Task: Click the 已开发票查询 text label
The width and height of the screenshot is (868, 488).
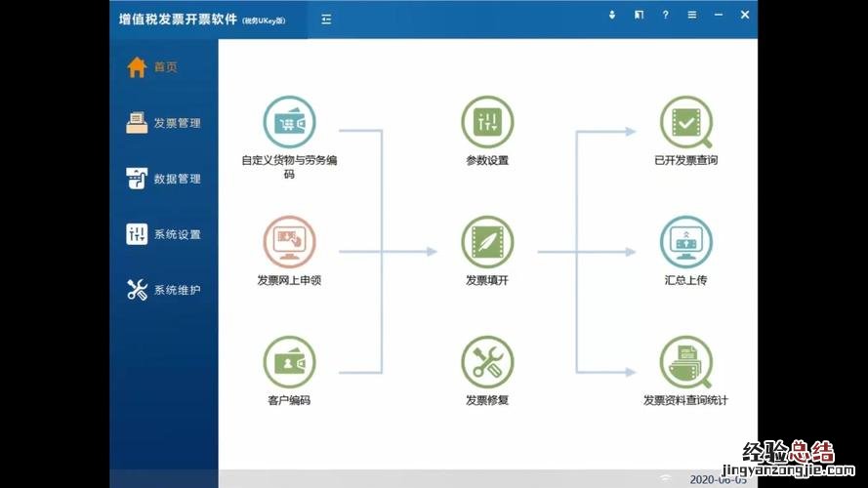Action: (685, 160)
